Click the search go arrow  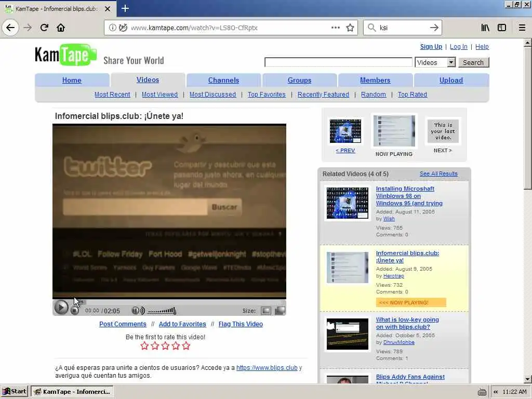(x=434, y=28)
